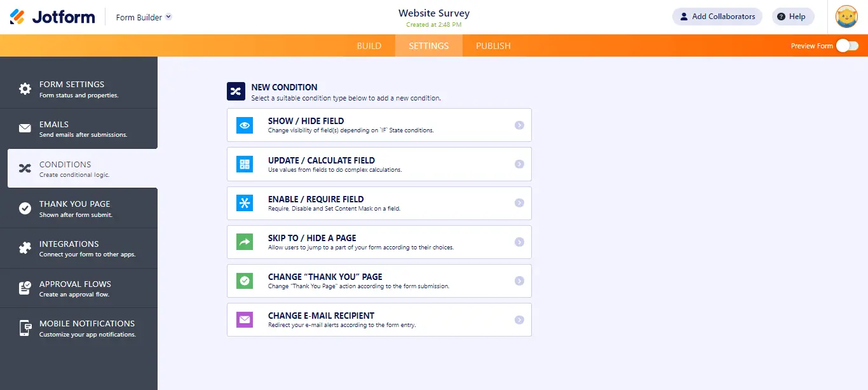The height and width of the screenshot is (390, 868).
Task: Click the green checkmark Change Thank You icon
Action: [x=245, y=281]
